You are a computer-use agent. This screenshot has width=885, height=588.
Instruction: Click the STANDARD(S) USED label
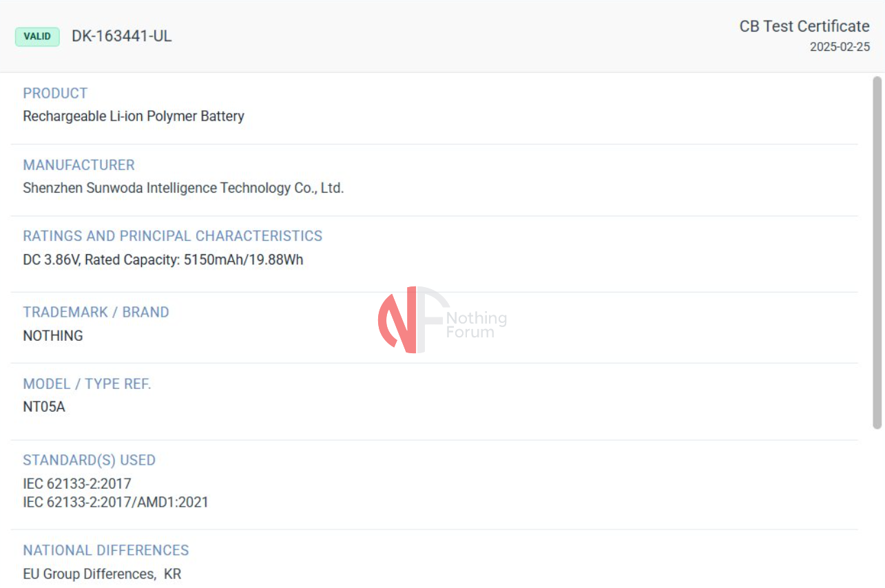(x=90, y=460)
